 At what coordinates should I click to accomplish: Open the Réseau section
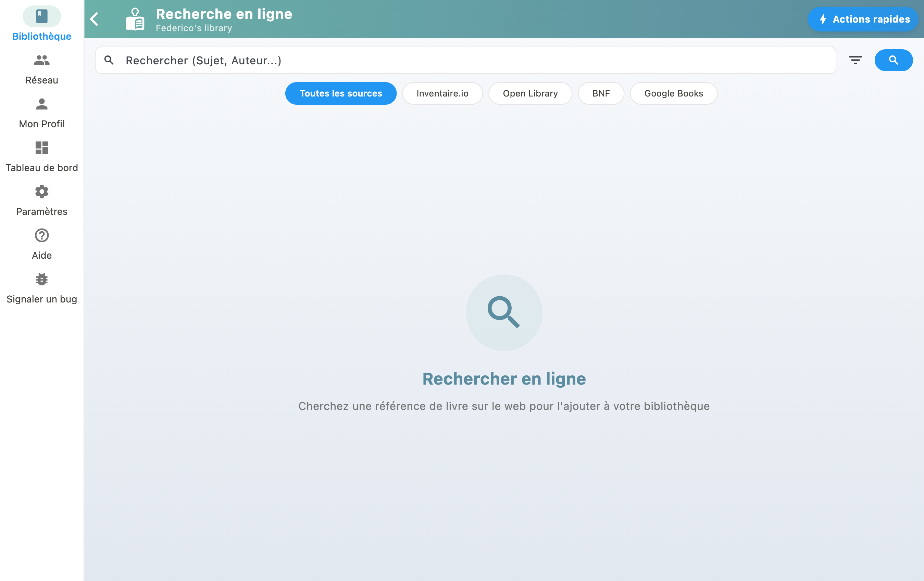tap(41, 69)
